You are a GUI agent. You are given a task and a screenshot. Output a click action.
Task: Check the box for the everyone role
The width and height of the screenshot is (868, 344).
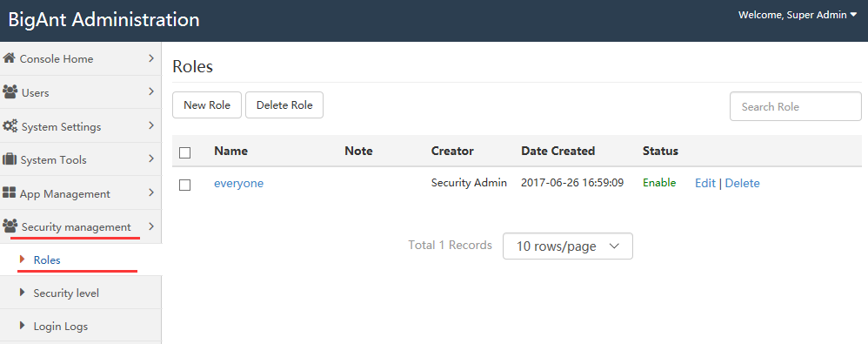[185, 185]
